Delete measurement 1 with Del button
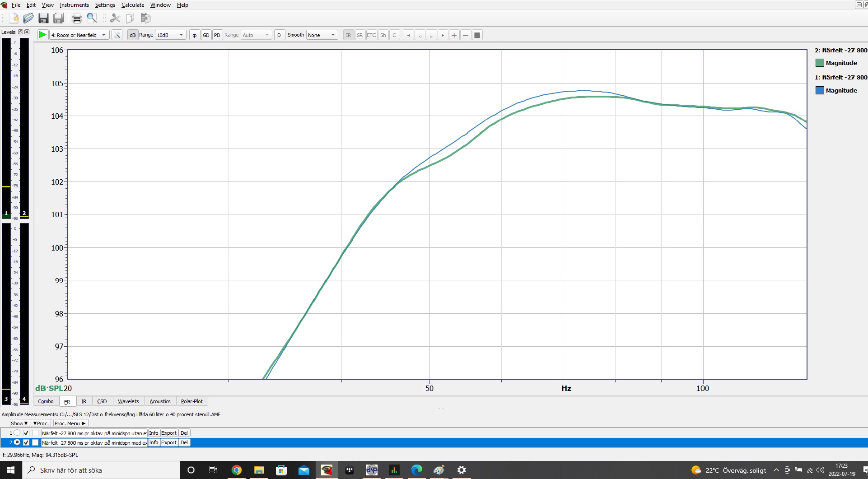 [x=184, y=433]
